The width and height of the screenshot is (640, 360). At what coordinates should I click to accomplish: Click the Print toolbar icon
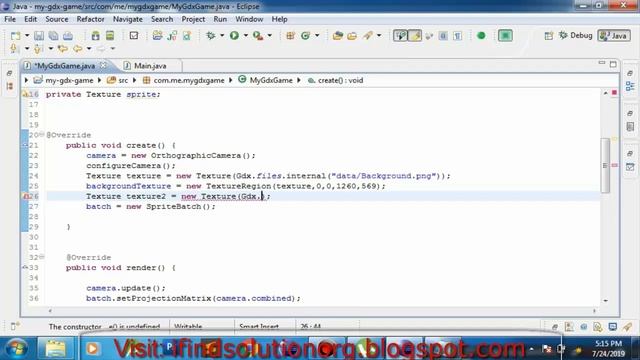pos(68,36)
